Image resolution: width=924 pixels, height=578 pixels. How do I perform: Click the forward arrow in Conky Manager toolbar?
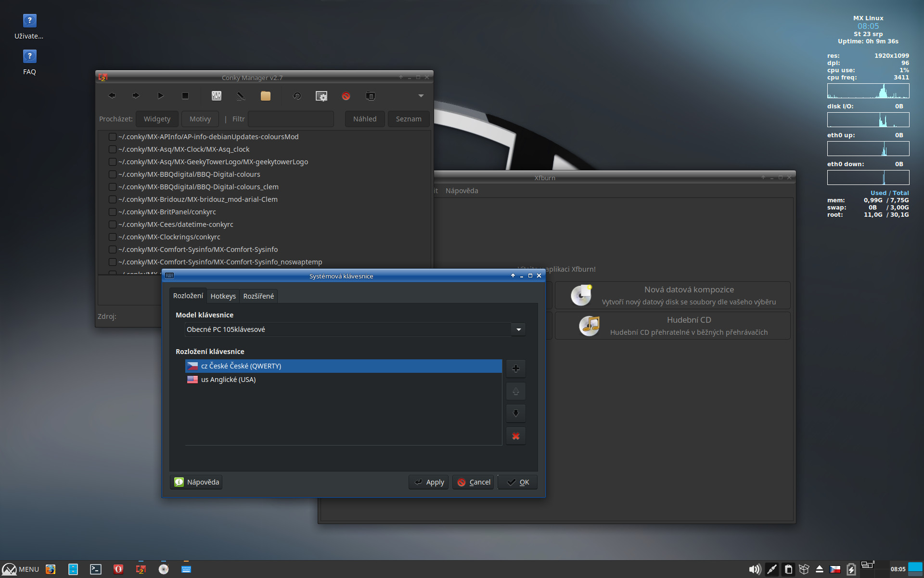(x=136, y=96)
